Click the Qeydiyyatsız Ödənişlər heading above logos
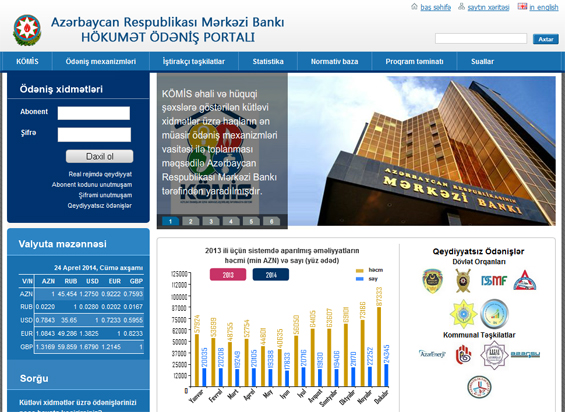Viewport: 565px width, 412px height. [x=479, y=251]
